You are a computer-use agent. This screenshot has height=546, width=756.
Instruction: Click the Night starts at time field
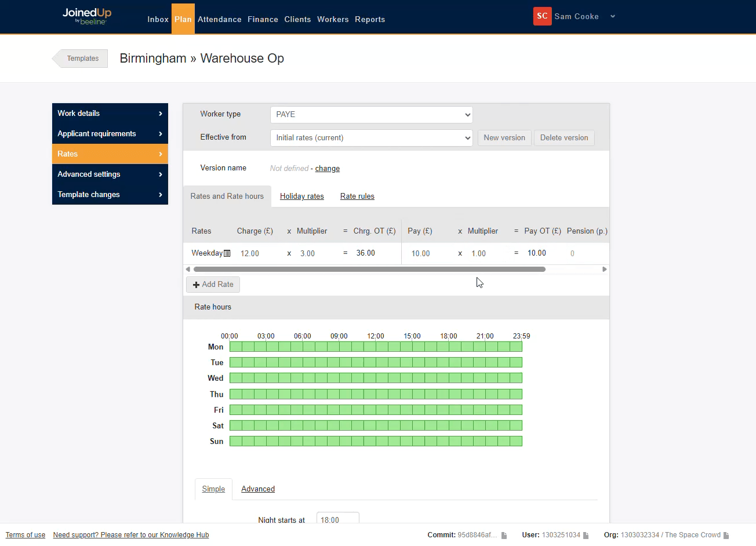(337, 519)
